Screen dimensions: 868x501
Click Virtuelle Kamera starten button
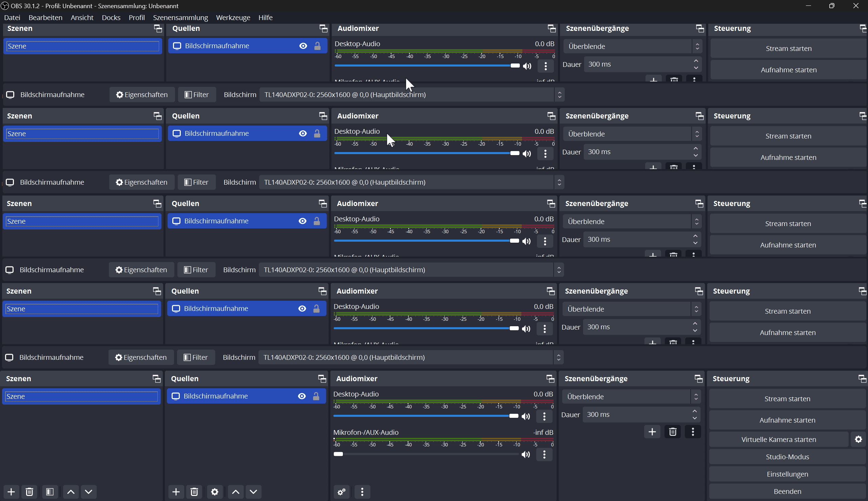pyautogui.click(x=778, y=440)
